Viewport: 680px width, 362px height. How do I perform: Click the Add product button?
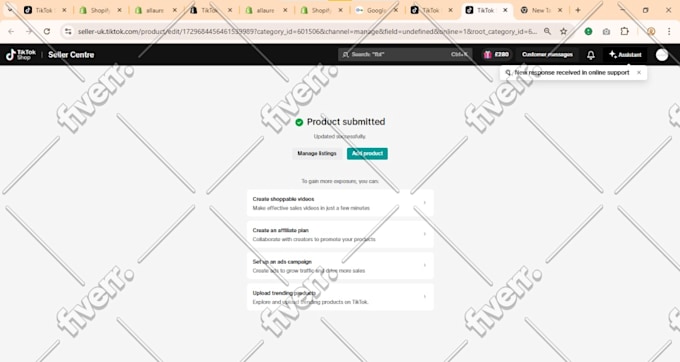pos(367,153)
